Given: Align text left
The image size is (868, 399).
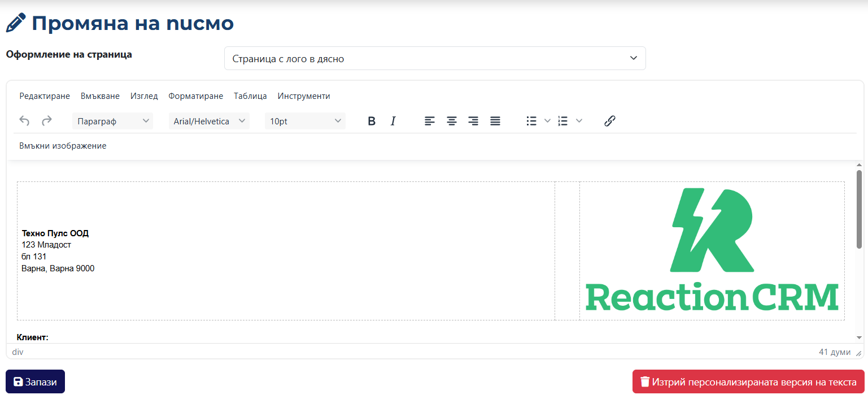Looking at the screenshot, I should (430, 121).
